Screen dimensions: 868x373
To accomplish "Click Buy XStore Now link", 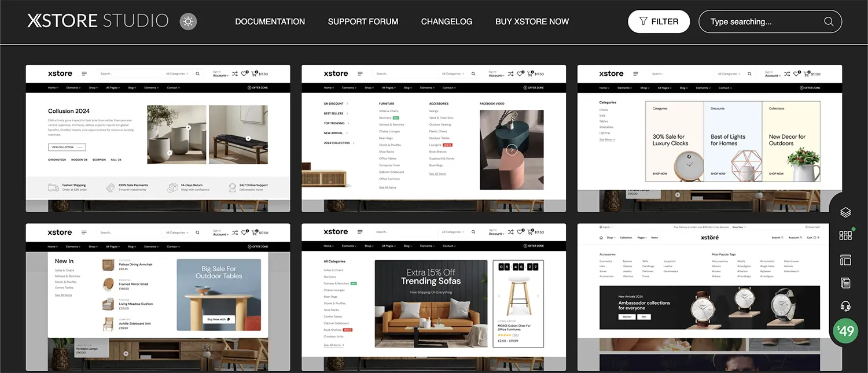I will (532, 21).
